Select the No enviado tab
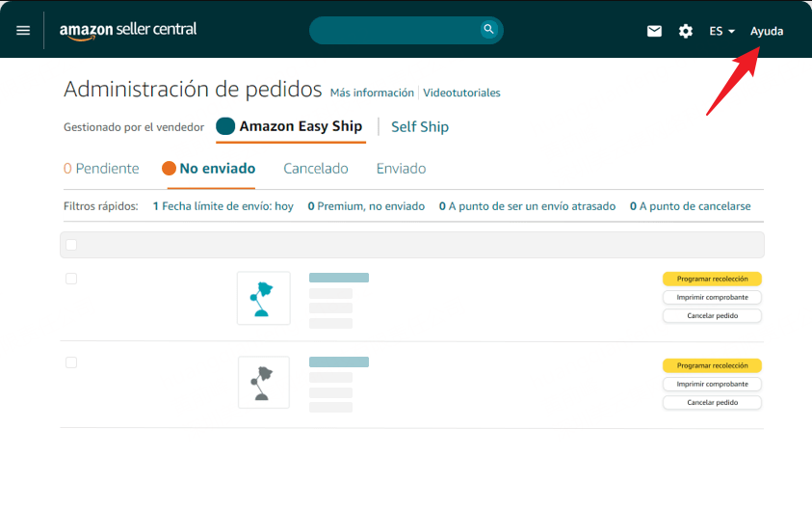The width and height of the screenshot is (812, 509). tap(209, 169)
